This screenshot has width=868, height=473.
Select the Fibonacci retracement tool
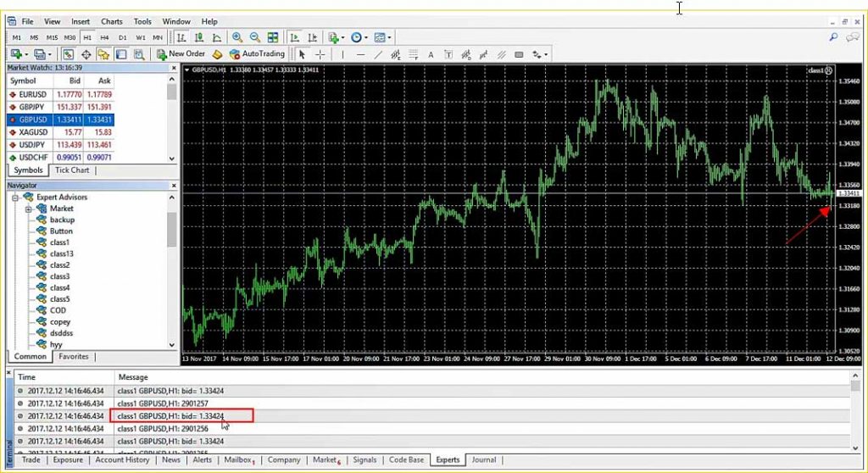tap(414, 54)
